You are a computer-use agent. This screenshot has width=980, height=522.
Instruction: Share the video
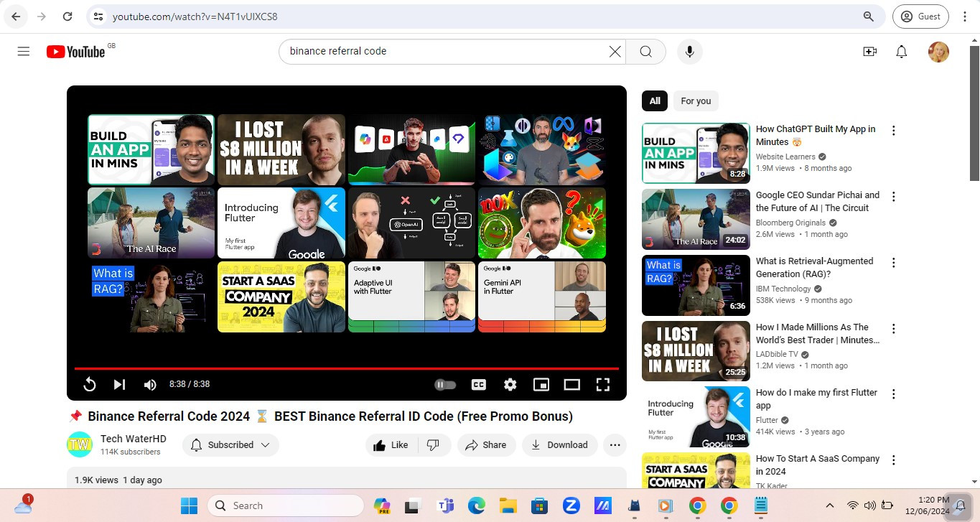pyautogui.click(x=486, y=445)
